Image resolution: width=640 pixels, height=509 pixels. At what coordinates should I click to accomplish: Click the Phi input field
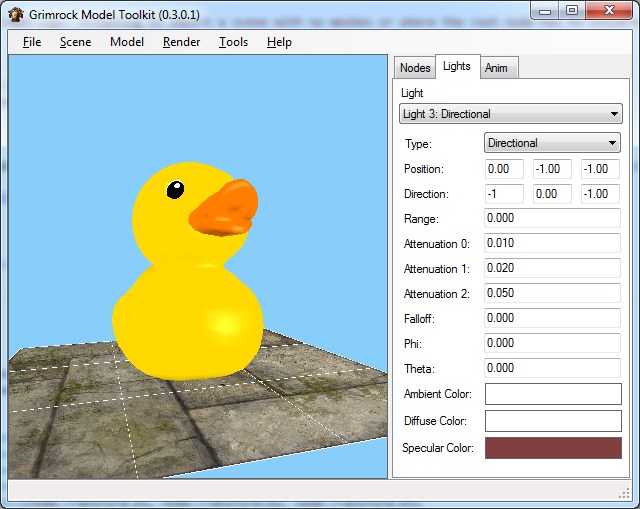pyautogui.click(x=552, y=343)
